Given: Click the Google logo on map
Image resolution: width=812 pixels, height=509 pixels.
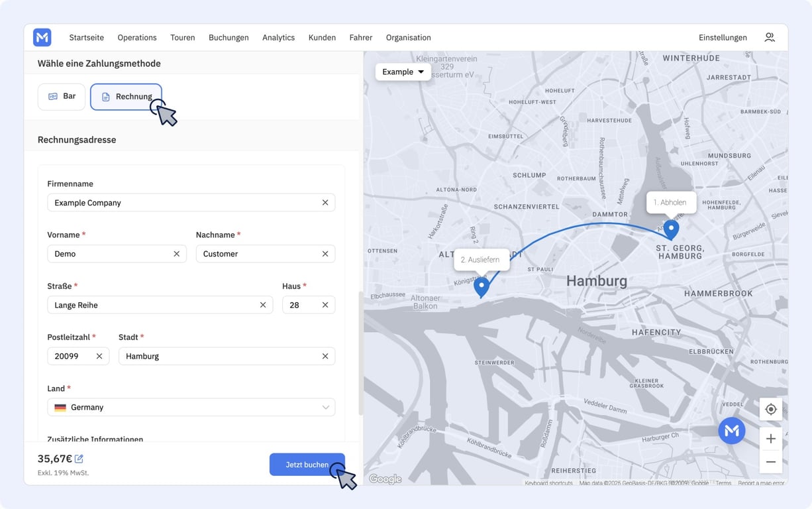Looking at the screenshot, I should [x=385, y=479].
